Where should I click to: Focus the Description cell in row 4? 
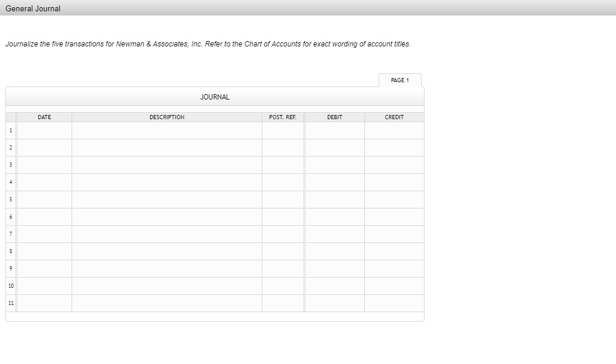[x=167, y=182]
